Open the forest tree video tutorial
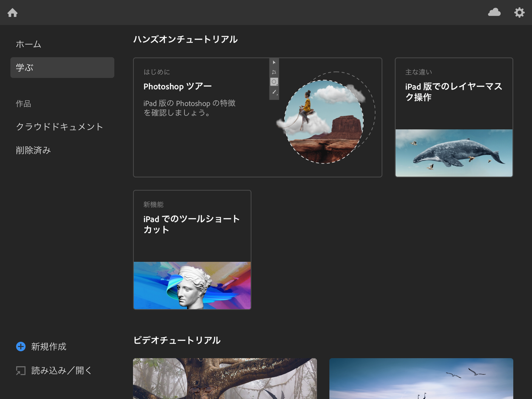This screenshot has width=532, height=399. click(x=225, y=378)
